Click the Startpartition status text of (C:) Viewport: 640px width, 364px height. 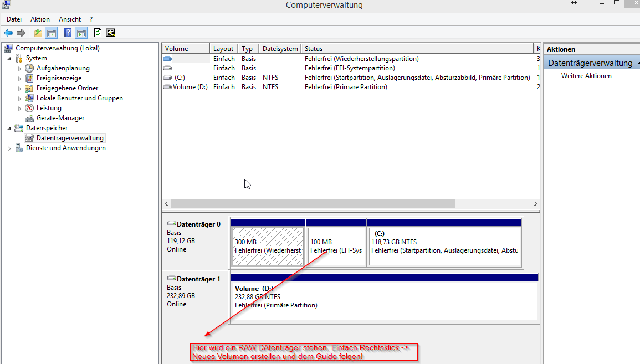tap(417, 78)
